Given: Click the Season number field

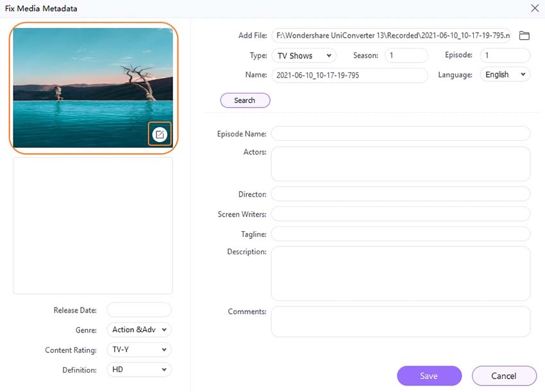Looking at the screenshot, I should pos(406,56).
